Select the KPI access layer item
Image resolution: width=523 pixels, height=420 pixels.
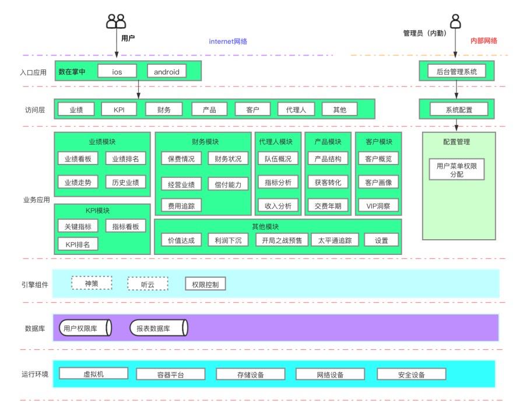119,109
